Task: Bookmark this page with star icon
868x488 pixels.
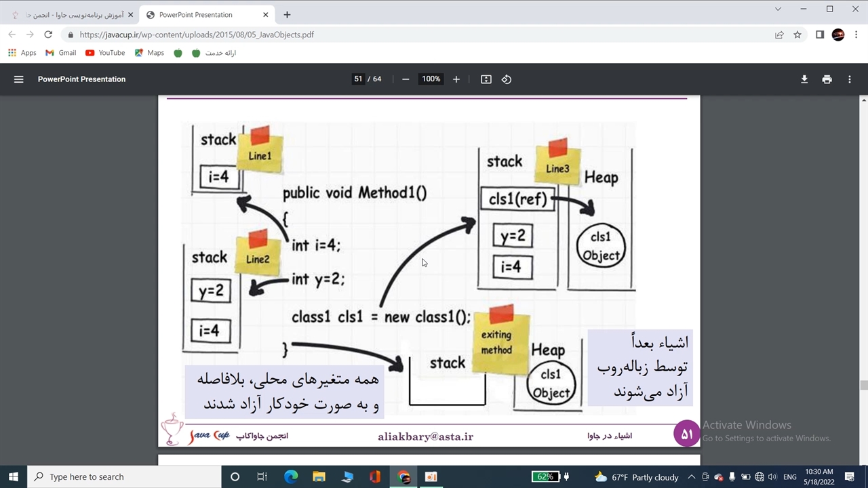Action: coord(797,35)
